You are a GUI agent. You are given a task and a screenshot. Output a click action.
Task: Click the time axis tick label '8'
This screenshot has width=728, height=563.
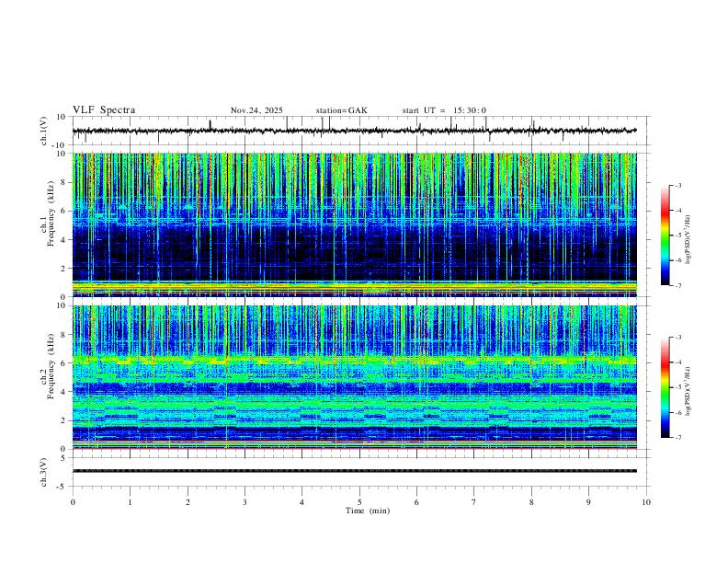coord(531,502)
